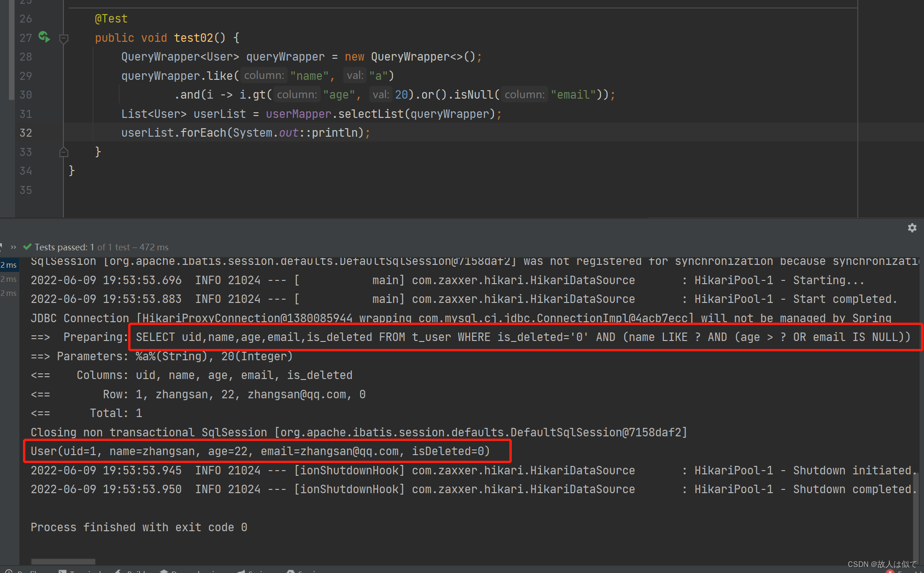Click the new QueryWrapper<>() constructor call
The height and width of the screenshot is (573, 924).
(x=410, y=57)
